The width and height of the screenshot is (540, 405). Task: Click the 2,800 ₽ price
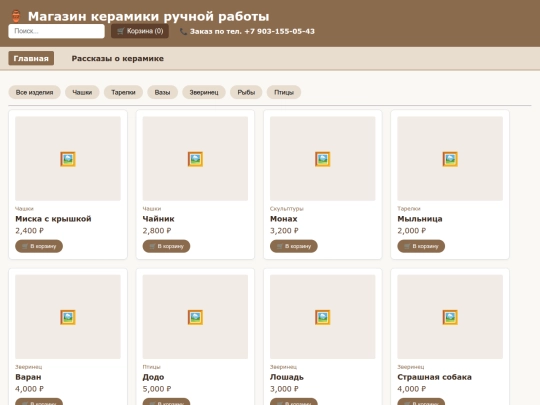[x=157, y=231]
